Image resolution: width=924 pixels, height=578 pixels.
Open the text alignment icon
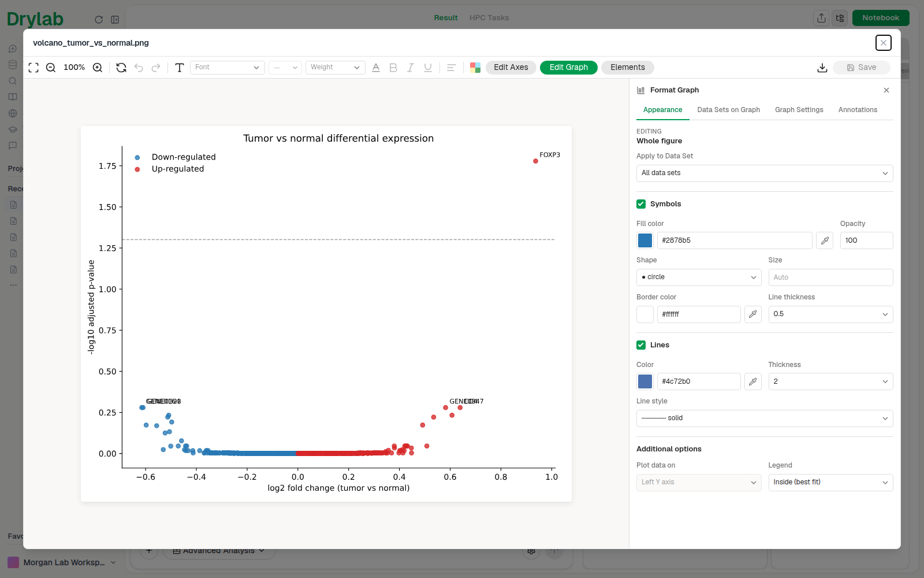click(x=452, y=68)
